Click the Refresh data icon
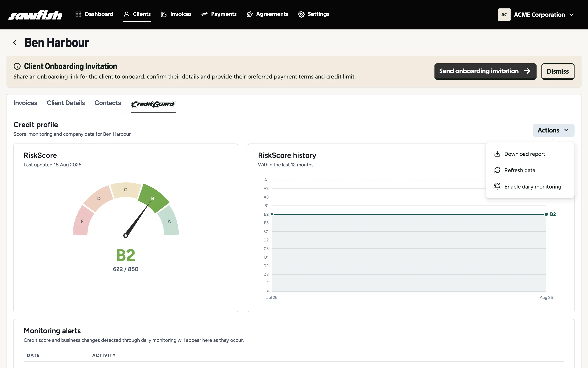This screenshot has height=368, width=588. (x=497, y=170)
